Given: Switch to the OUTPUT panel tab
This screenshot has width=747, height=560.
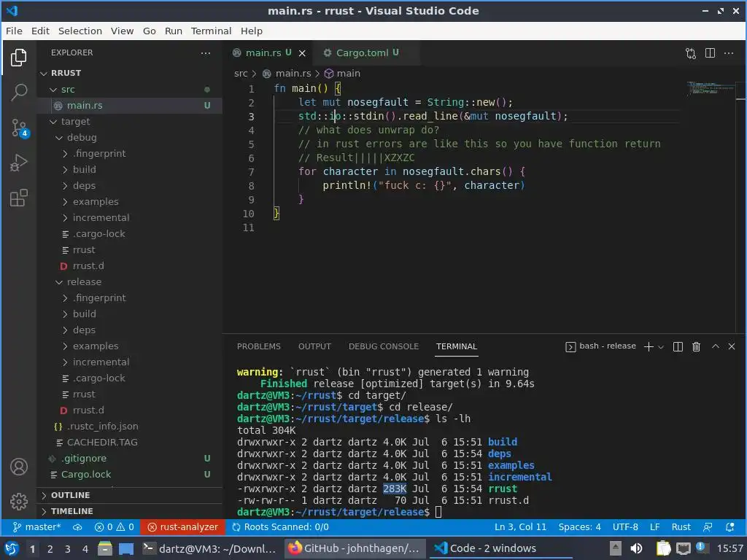Looking at the screenshot, I should [x=314, y=346].
